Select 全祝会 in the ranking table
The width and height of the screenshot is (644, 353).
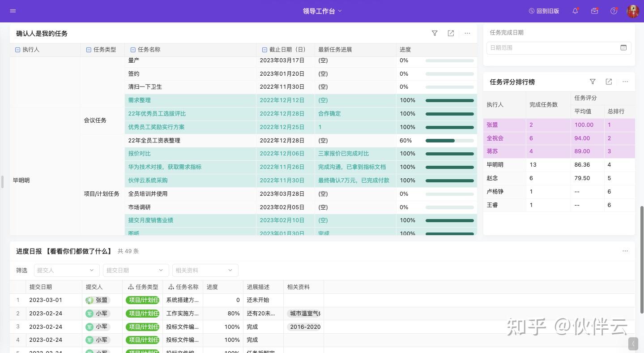[x=495, y=138]
